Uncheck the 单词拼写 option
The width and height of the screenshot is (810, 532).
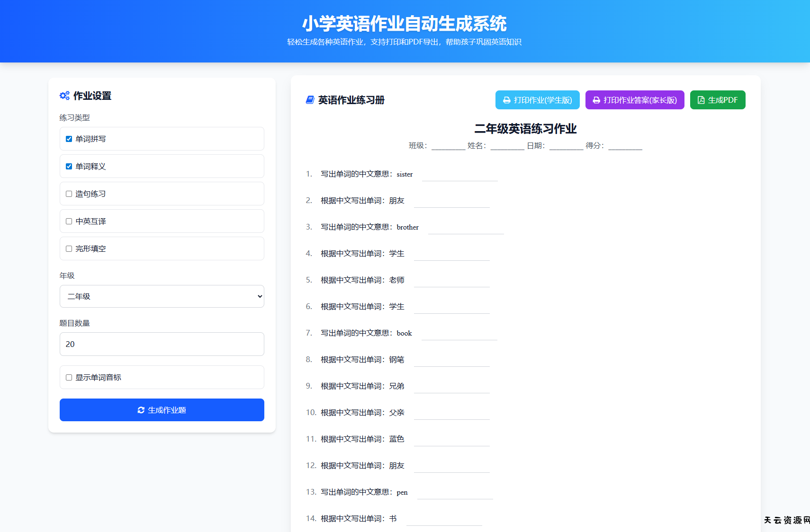(x=68, y=139)
